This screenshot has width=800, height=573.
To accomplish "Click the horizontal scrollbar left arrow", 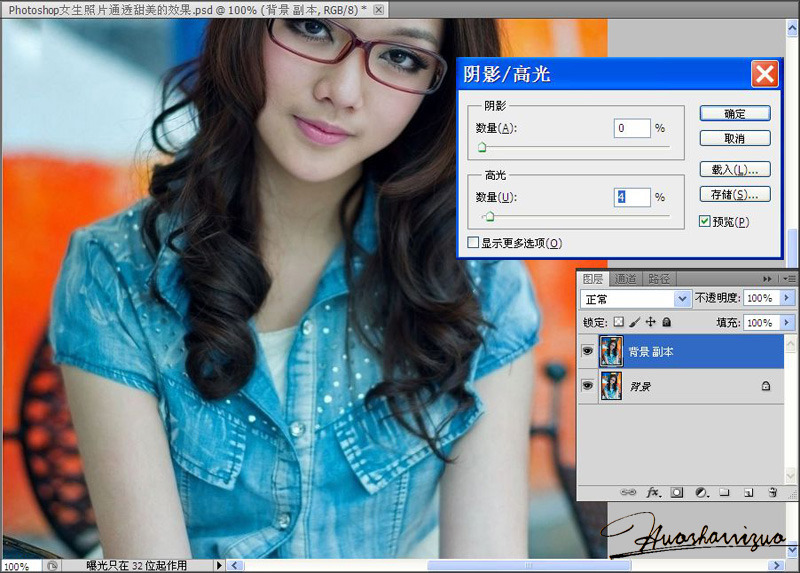I will (x=235, y=565).
